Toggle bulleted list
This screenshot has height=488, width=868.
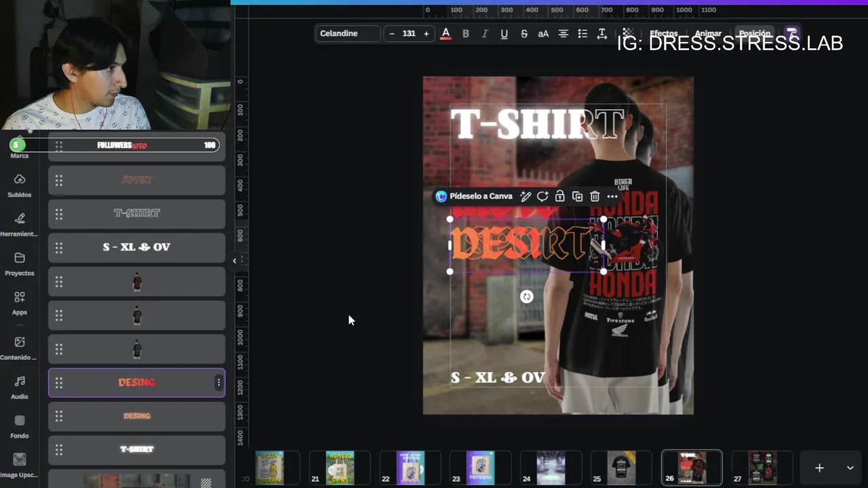coord(582,33)
